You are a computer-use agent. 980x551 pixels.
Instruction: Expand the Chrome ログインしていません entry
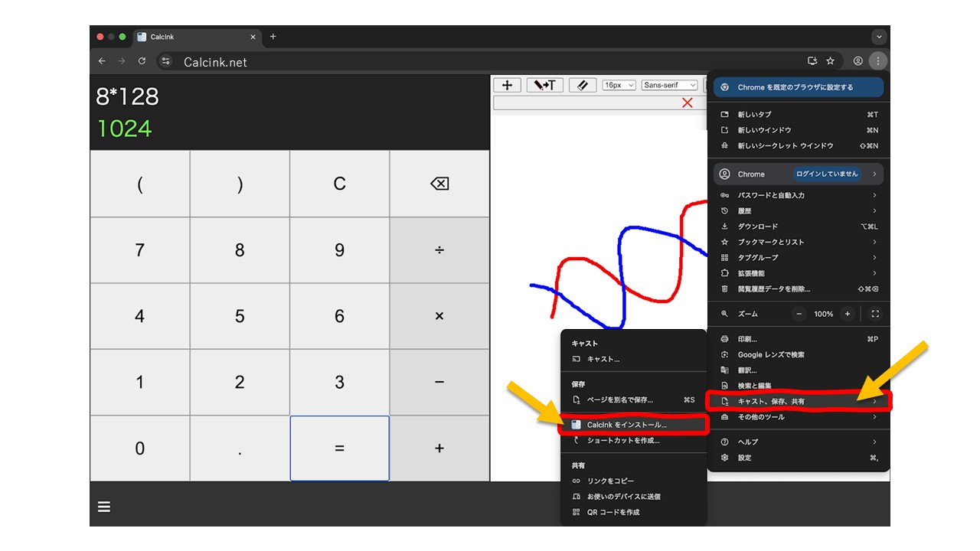799,174
